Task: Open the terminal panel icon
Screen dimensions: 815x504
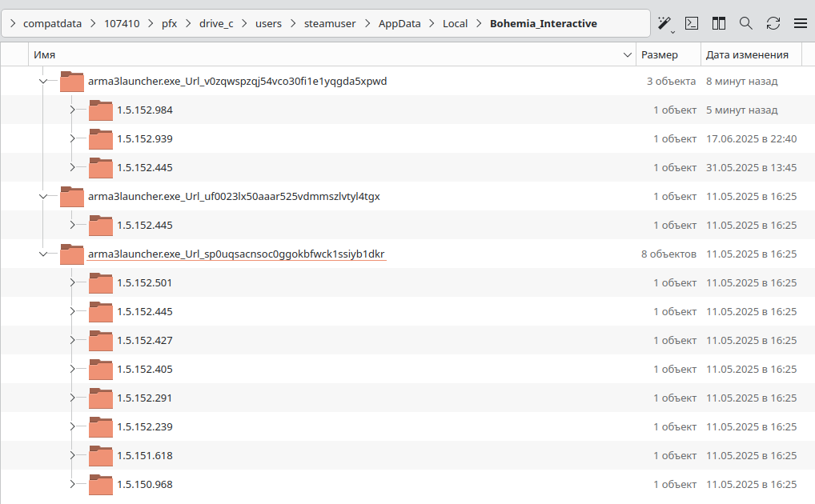Action: (x=692, y=23)
